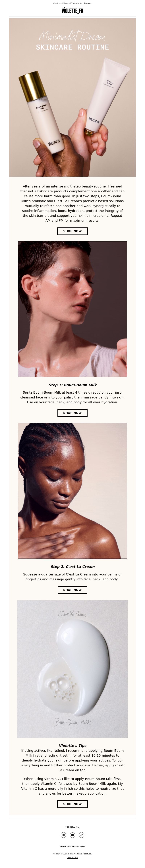This screenshot has width=145, height=868.
Task: Click SHOP NOW under Step 2 C'est La Cream
Action: [72, 590]
